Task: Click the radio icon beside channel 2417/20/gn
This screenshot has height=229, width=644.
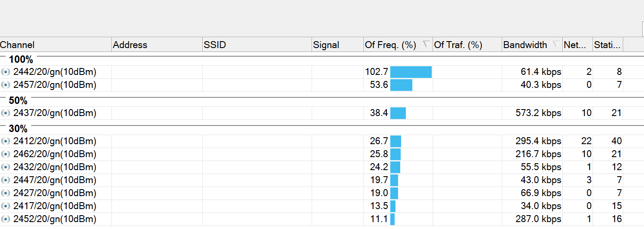Action: tap(6, 206)
